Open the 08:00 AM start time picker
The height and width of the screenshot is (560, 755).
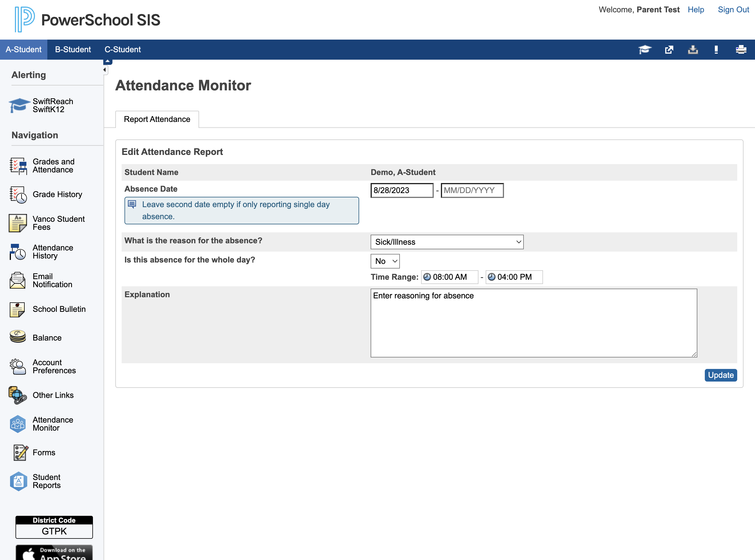click(x=450, y=277)
